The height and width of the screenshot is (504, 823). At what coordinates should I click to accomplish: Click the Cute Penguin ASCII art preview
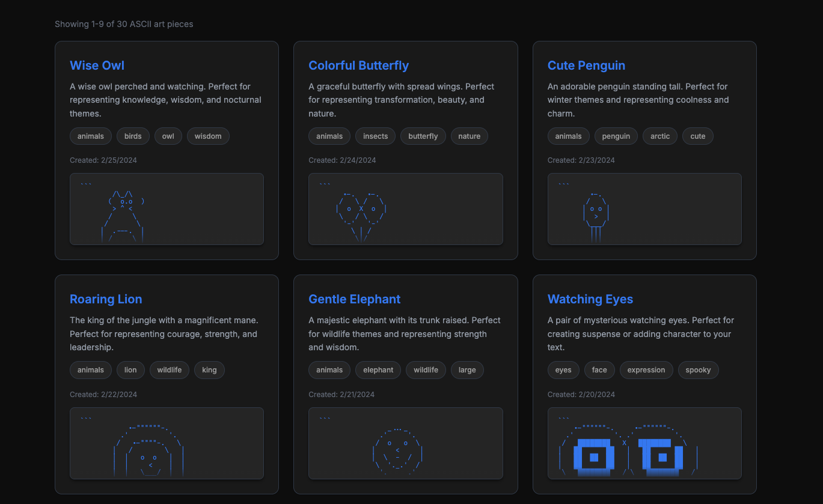tap(644, 209)
